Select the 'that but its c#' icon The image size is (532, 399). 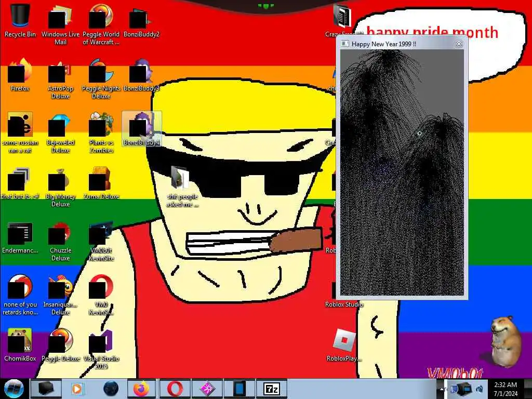click(20, 183)
